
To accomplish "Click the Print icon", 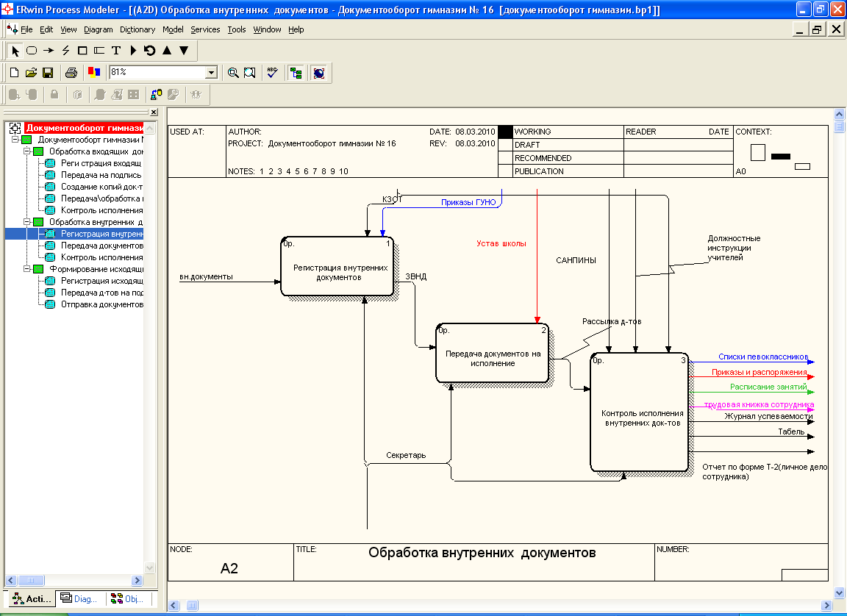I will [71, 73].
